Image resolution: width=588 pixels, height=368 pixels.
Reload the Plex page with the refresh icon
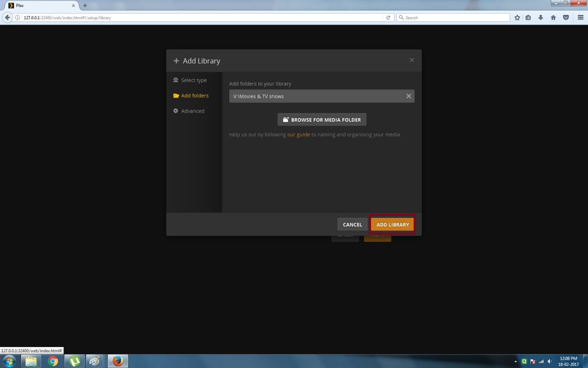tap(388, 18)
